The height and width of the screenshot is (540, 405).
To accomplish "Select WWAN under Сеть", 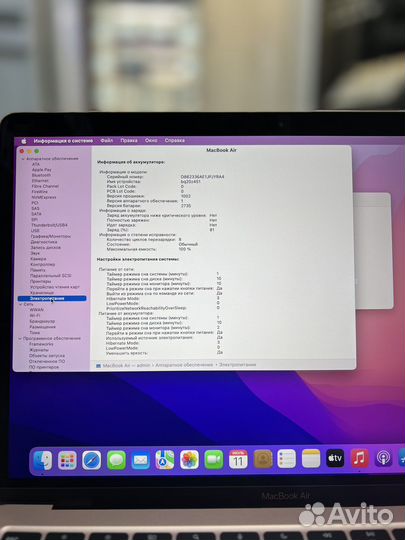I will [x=37, y=310].
